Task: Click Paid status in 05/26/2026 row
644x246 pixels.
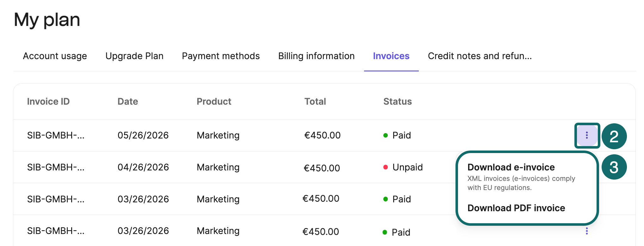Action: pos(402,135)
